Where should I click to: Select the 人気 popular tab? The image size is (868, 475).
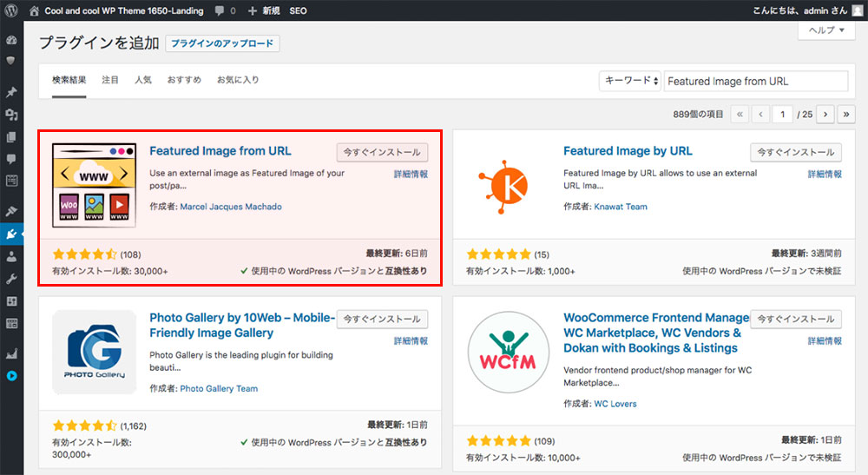click(143, 80)
